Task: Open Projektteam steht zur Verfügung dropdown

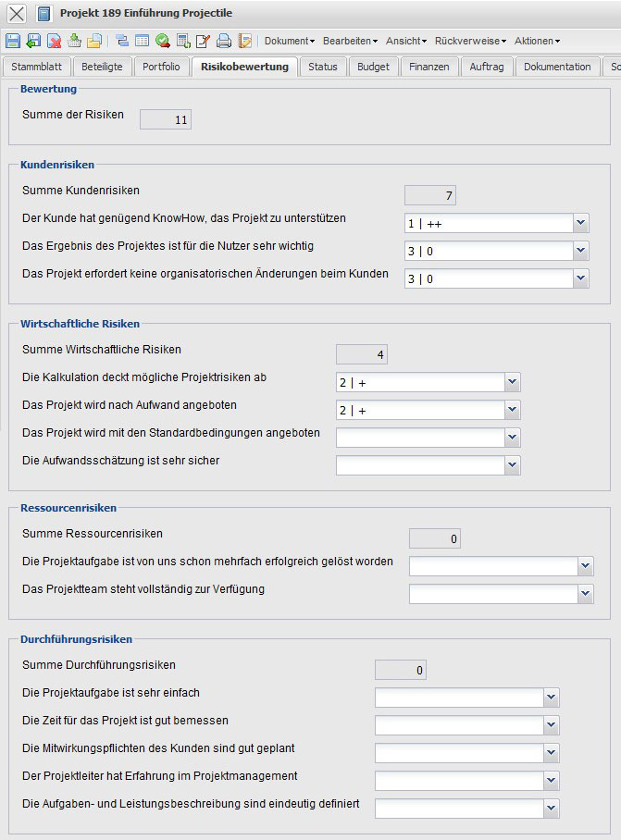Action: coord(584,594)
